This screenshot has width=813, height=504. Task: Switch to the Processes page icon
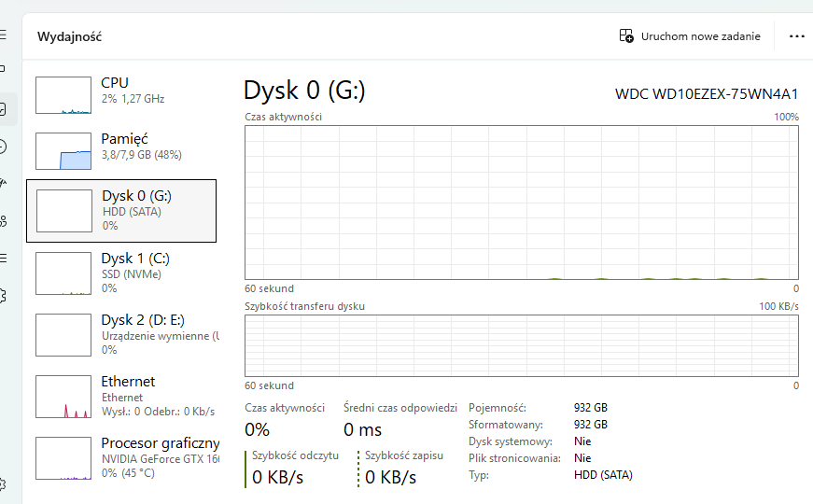3,70
